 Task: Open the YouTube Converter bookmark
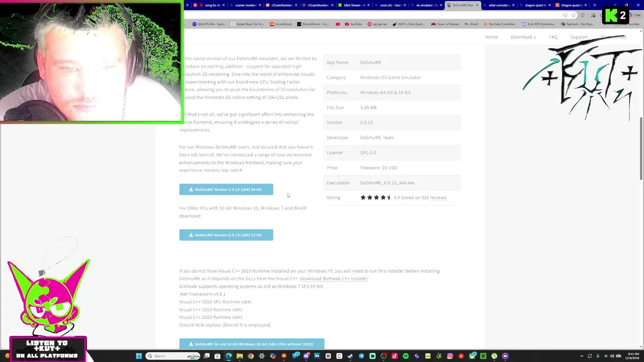[500, 24]
